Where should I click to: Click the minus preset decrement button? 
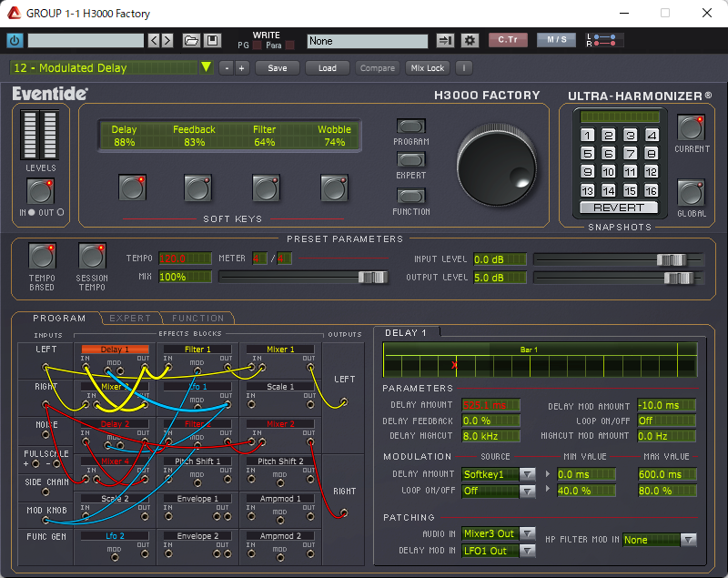coord(227,68)
